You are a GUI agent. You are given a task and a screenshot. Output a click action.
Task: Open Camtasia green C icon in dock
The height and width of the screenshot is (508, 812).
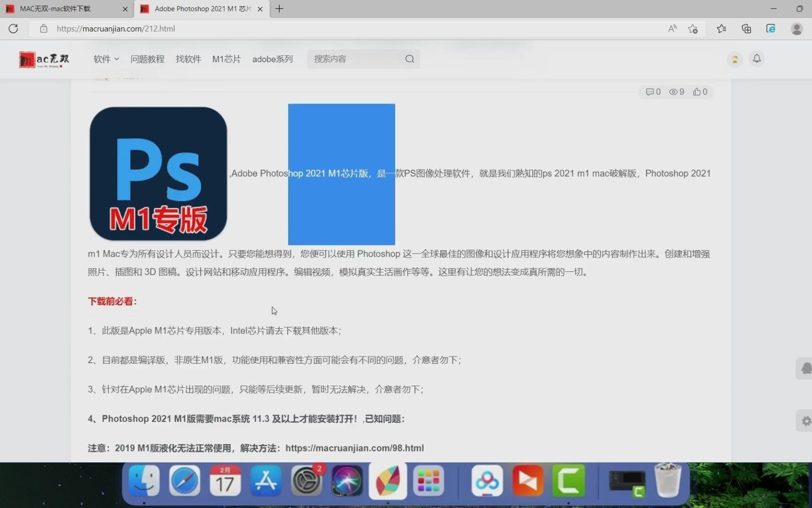[569, 481]
